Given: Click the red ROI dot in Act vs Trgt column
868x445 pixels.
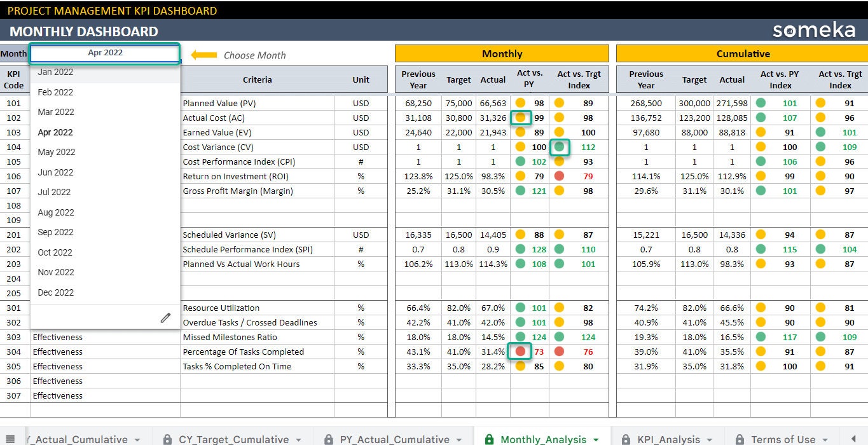Looking at the screenshot, I should point(558,176).
